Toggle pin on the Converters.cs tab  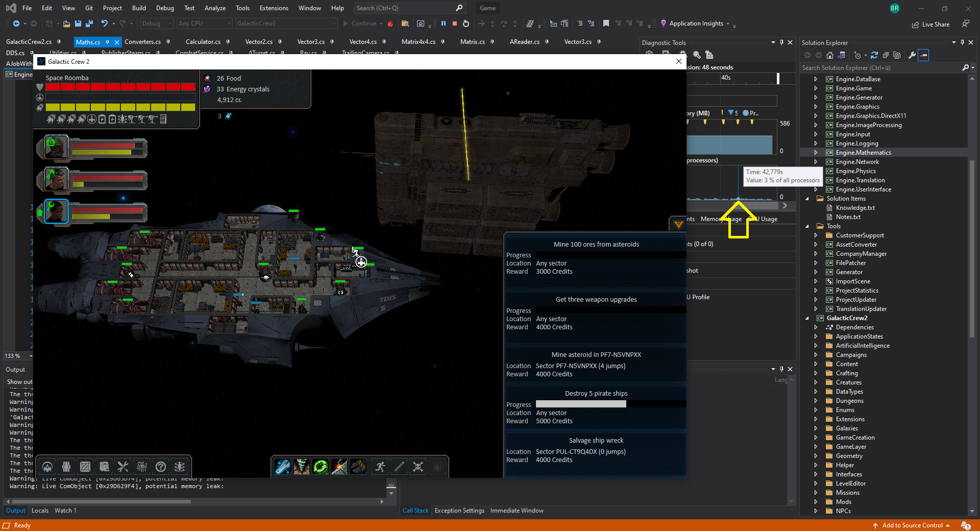(x=168, y=42)
